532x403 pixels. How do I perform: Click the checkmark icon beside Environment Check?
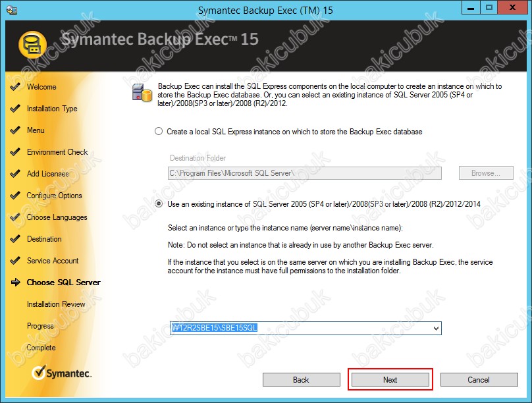[x=15, y=152]
